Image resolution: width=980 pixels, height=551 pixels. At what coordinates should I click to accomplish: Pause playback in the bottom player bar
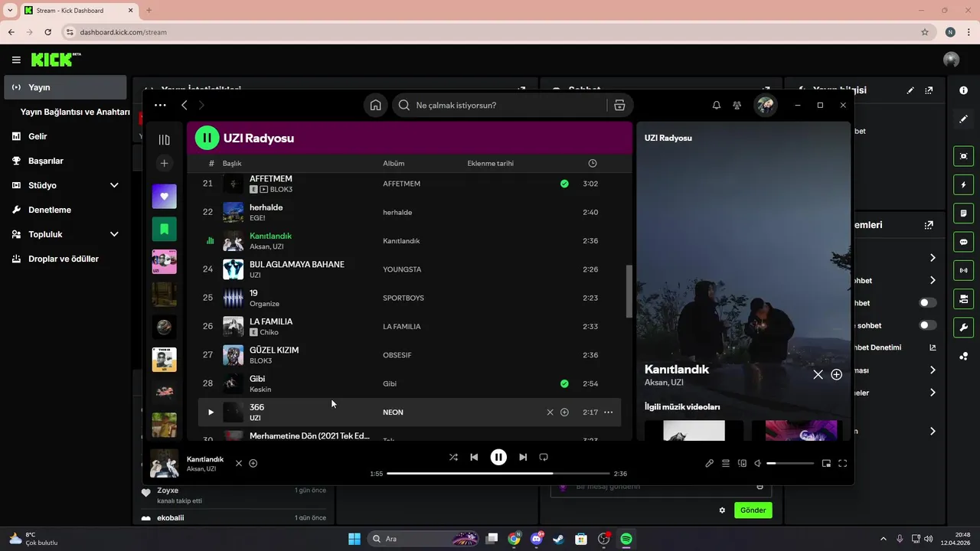[x=498, y=457]
